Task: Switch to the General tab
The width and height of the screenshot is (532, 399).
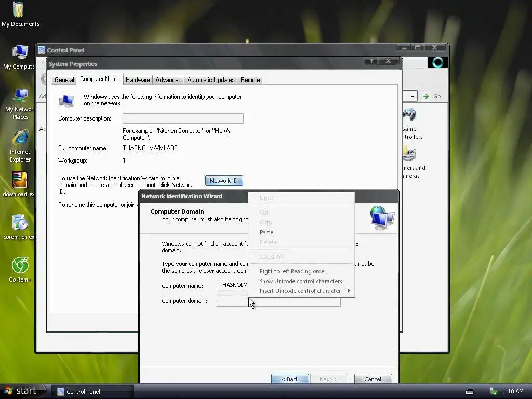Action: click(x=64, y=79)
